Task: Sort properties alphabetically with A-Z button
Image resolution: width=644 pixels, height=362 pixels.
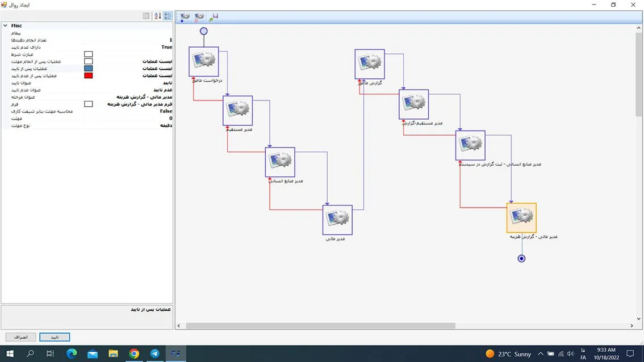Action: (158, 16)
